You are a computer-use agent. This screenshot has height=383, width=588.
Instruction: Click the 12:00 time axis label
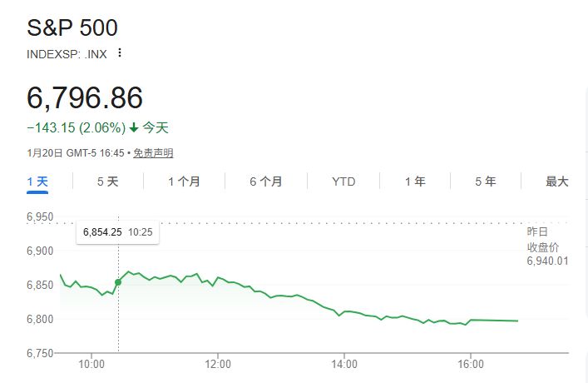(x=218, y=364)
